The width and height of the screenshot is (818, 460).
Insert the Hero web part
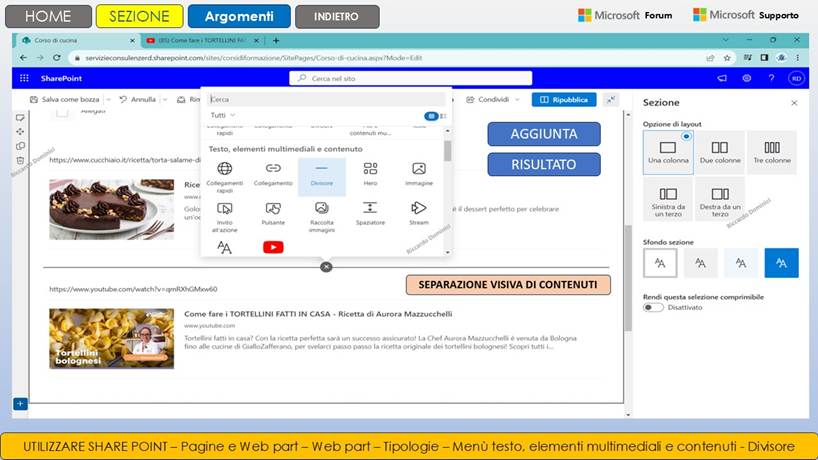[370, 174]
